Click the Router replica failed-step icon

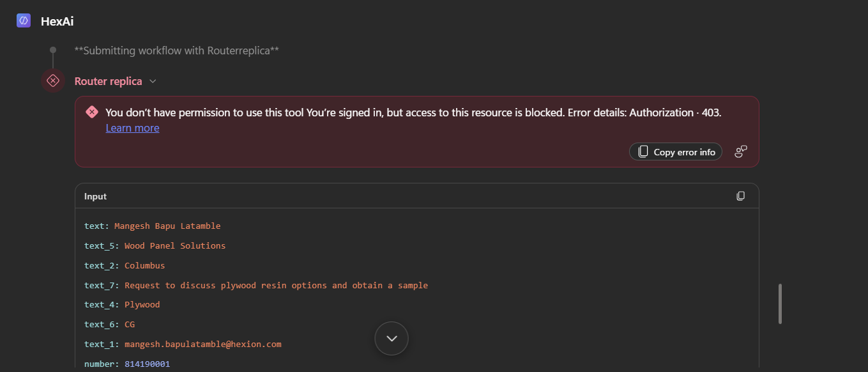coord(53,81)
